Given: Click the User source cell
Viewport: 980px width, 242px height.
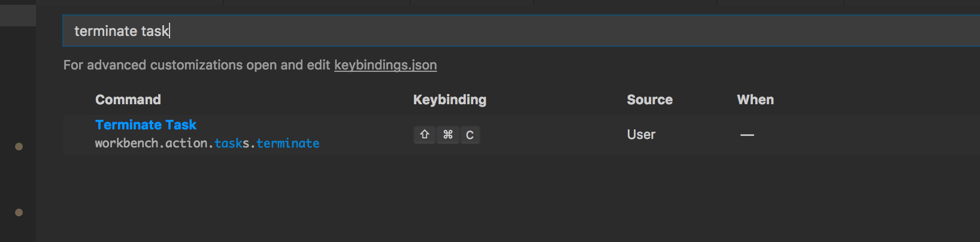Looking at the screenshot, I should 641,135.
